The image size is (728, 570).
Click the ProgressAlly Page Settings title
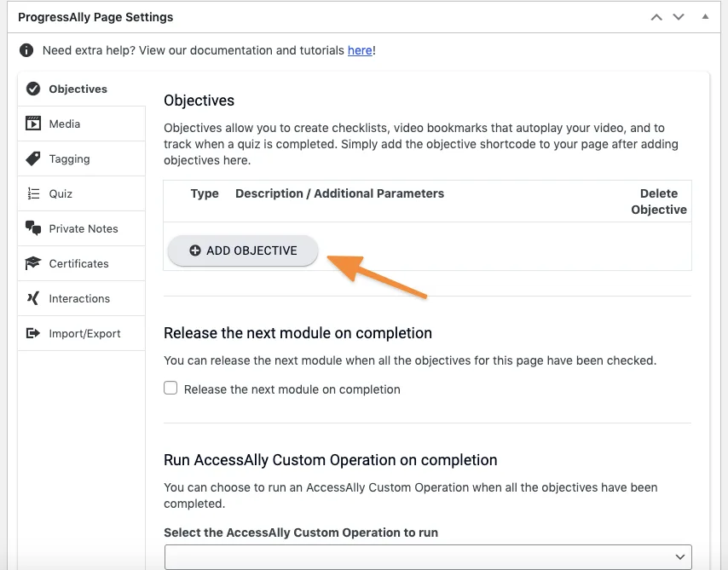(95, 17)
